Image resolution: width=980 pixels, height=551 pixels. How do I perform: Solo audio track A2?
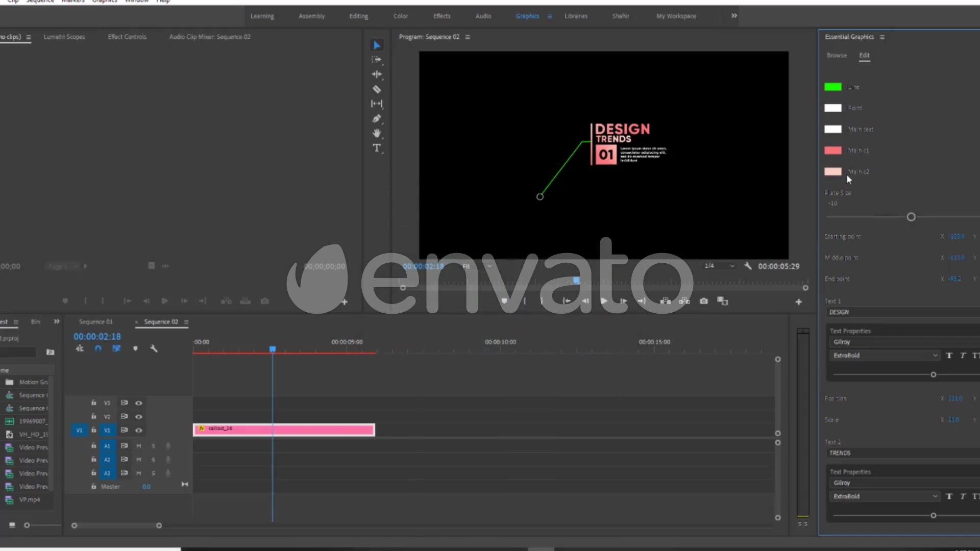[153, 460]
